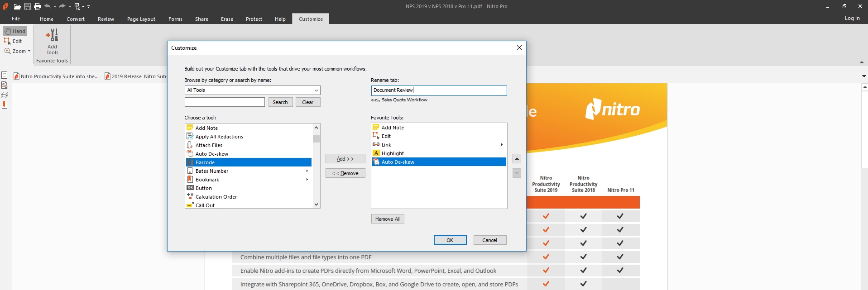Click the Add Tools icon in ribbon
This screenshot has width=868, height=290.
point(52,42)
